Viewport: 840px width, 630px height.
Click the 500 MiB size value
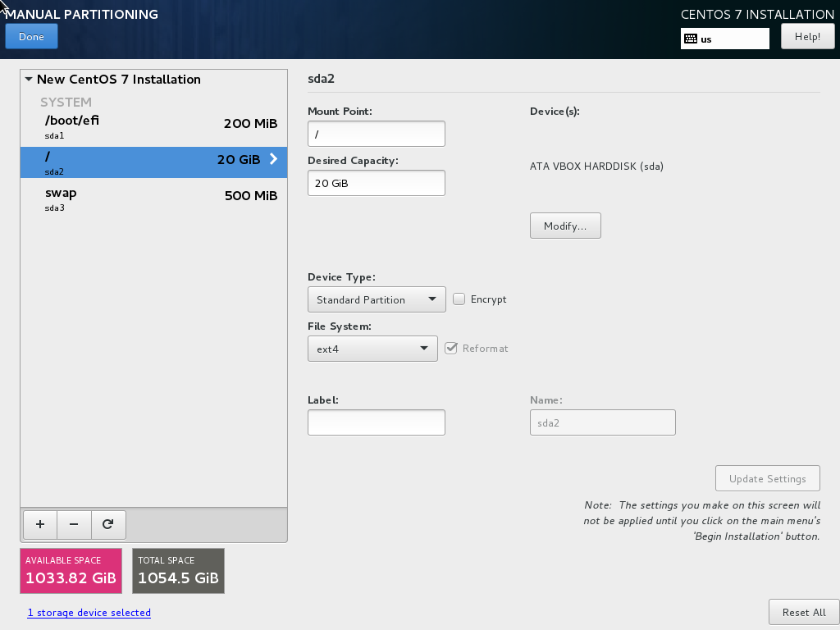point(251,195)
